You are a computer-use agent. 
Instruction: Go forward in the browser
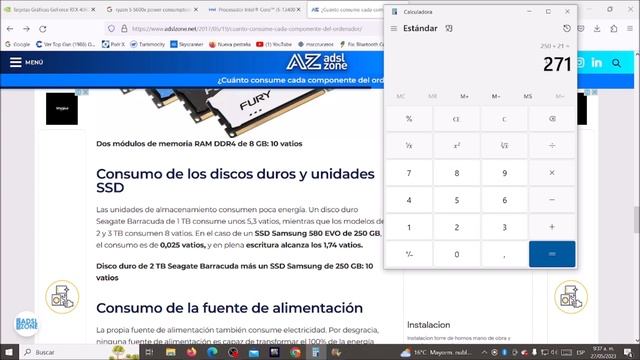pyautogui.click(x=26, y=29)
